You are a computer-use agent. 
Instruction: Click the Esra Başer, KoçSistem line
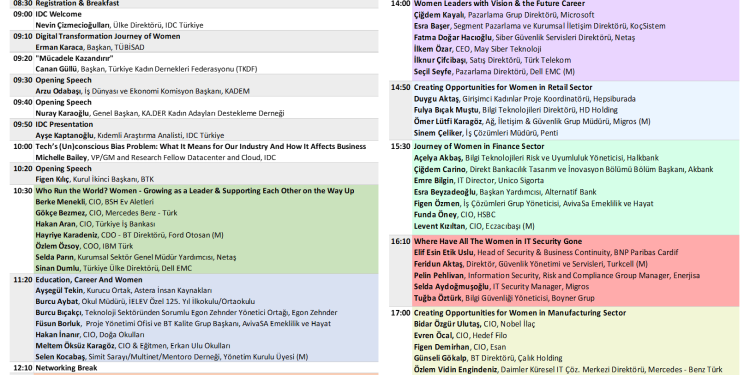(540, 26)
